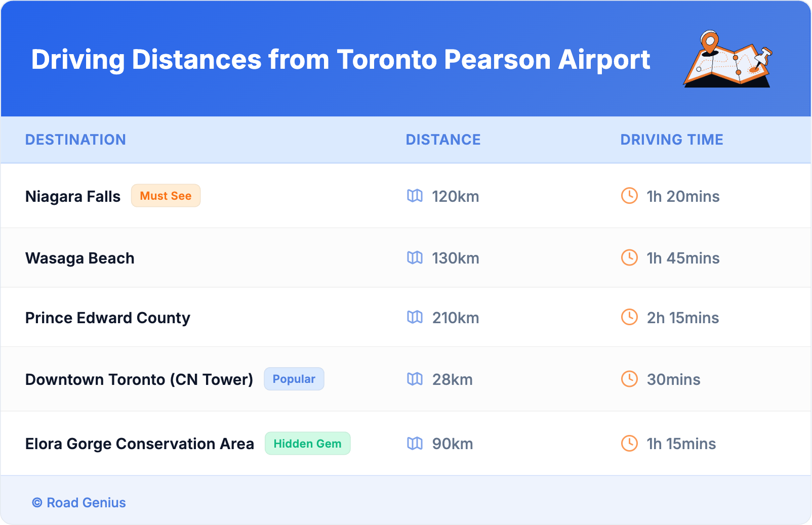Click the map icon beside 90km
Viewport: 812px width, 525px height.
(415, 444)
